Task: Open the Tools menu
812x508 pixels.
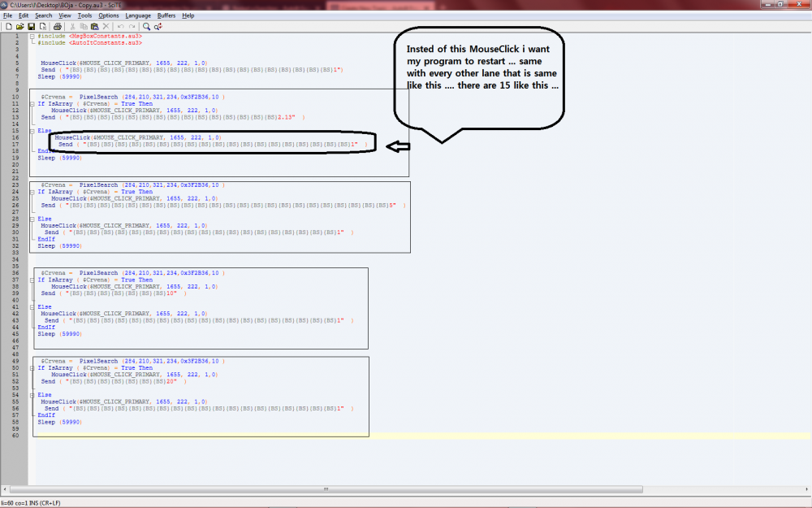Action: pos(85,15)
